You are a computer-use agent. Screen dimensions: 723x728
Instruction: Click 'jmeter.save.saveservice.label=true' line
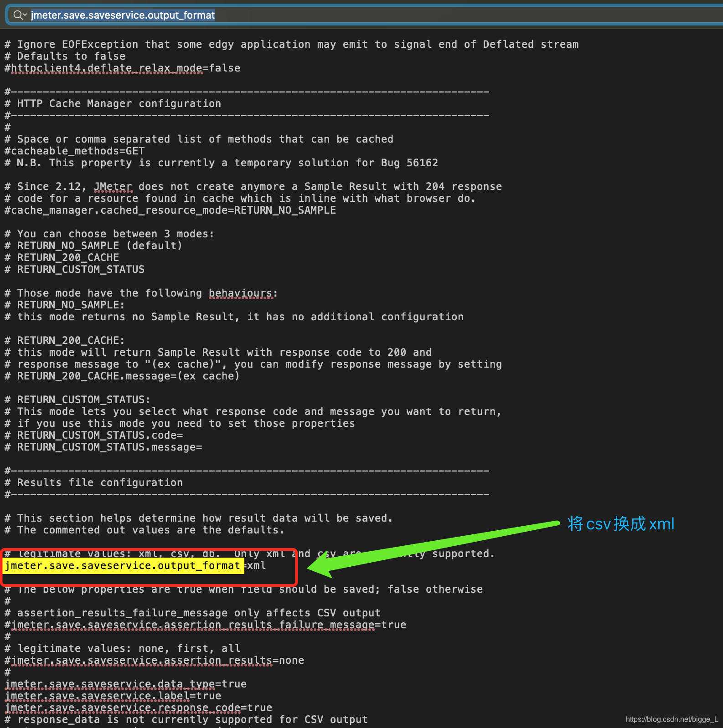(x=113, y=696)
